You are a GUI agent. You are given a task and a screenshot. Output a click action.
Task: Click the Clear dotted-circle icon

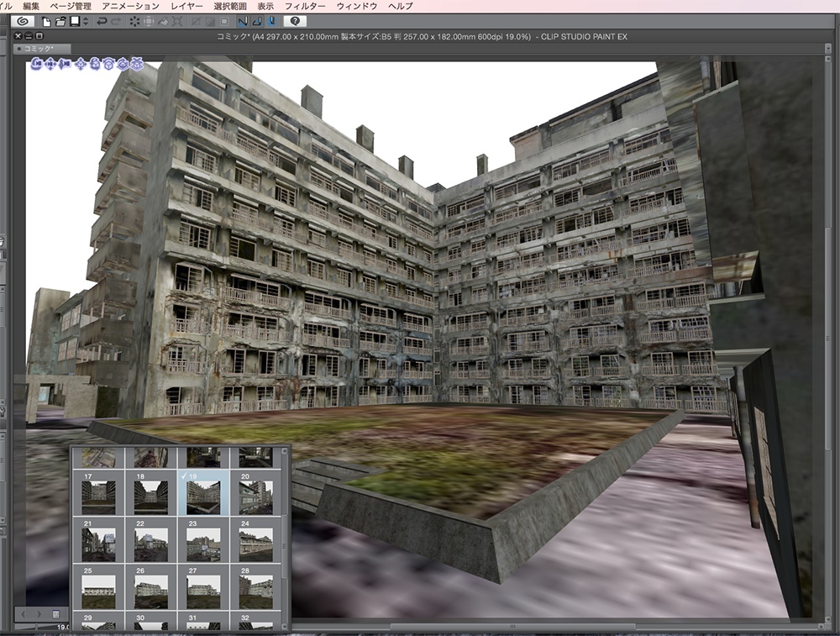tap(134, 22)
